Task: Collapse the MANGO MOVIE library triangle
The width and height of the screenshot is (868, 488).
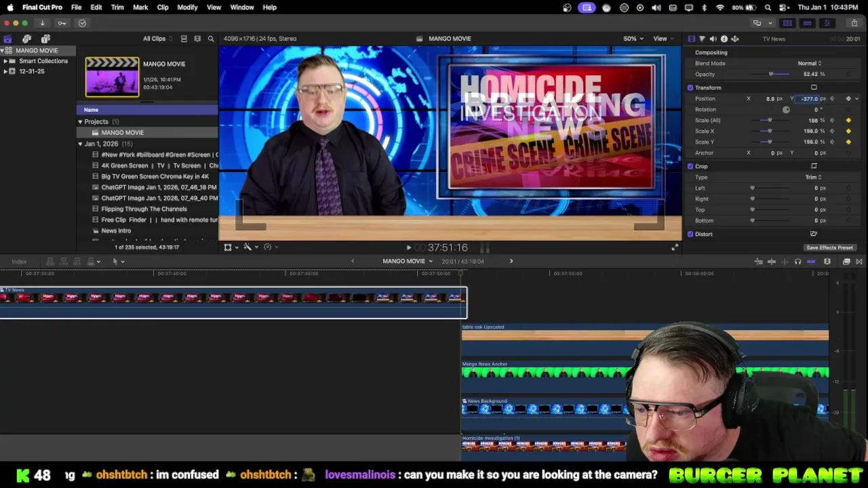Action: point(3,51)
